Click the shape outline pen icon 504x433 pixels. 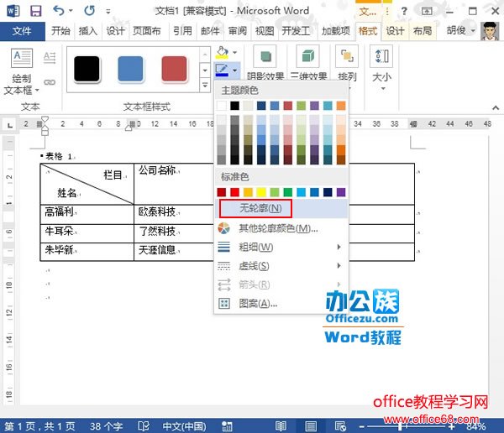[x=222, y=70]
